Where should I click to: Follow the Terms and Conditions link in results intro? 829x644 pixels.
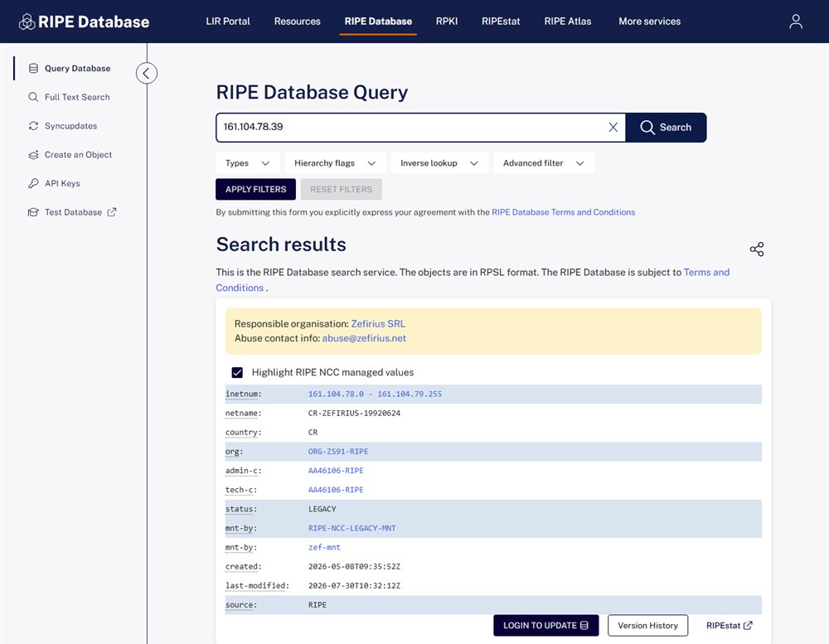pos(706,273)
